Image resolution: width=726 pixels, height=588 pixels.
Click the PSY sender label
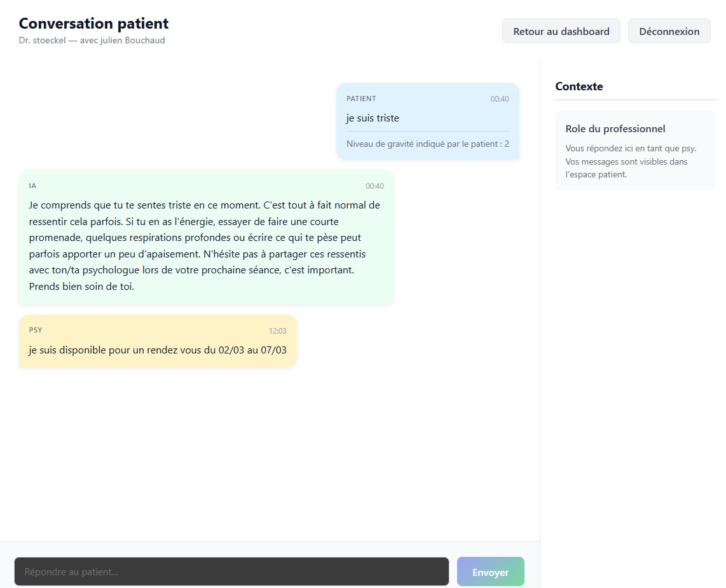pos(36,331)
